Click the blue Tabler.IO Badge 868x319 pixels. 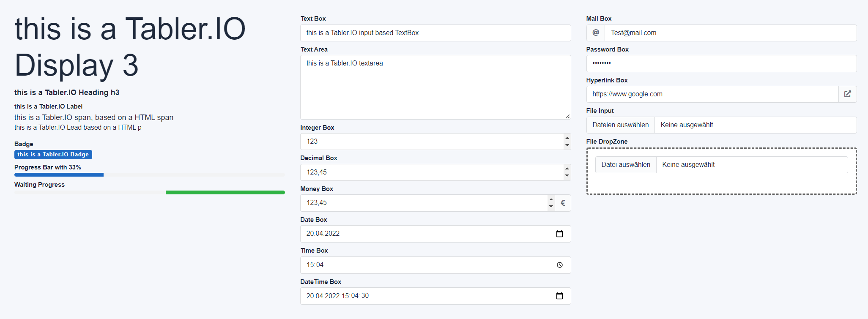click(53, 155)
